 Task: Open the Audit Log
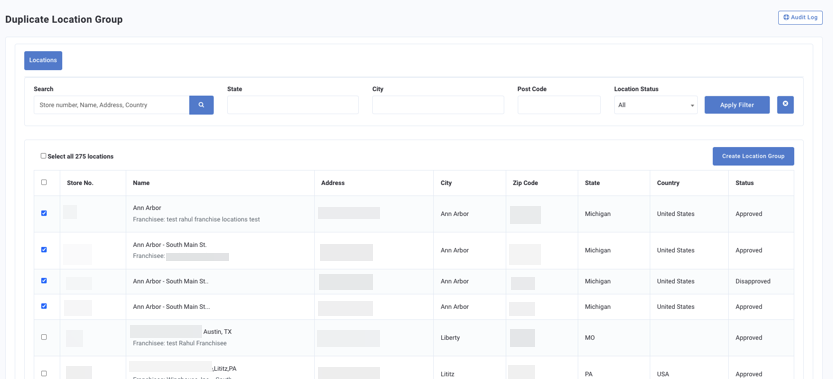800,18
